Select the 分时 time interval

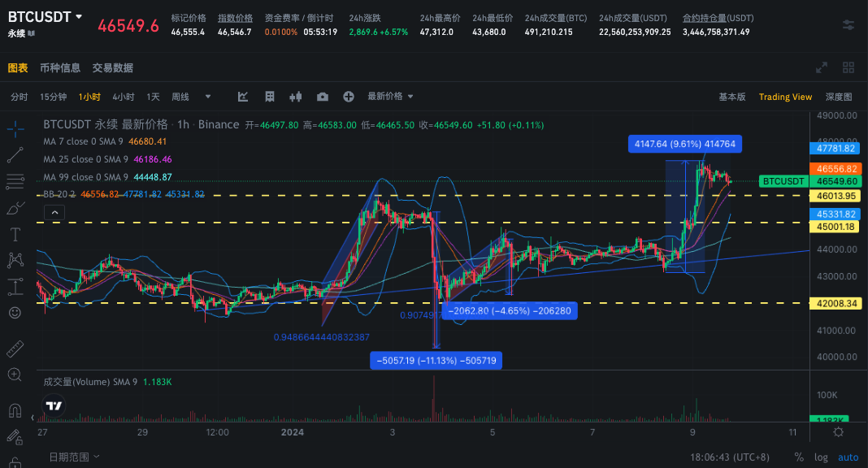(20, 97)
